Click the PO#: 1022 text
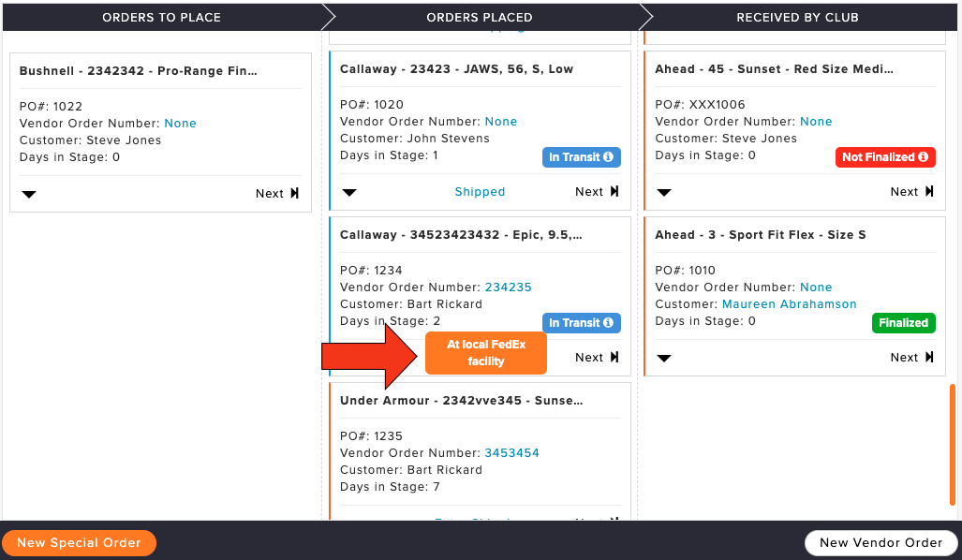The image size is (962, 560). [51, 106]
